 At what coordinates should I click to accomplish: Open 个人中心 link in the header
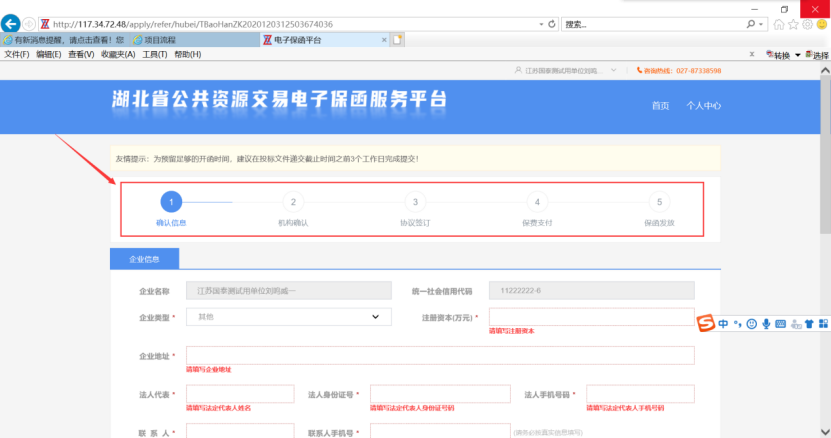[x=703, y=105]
